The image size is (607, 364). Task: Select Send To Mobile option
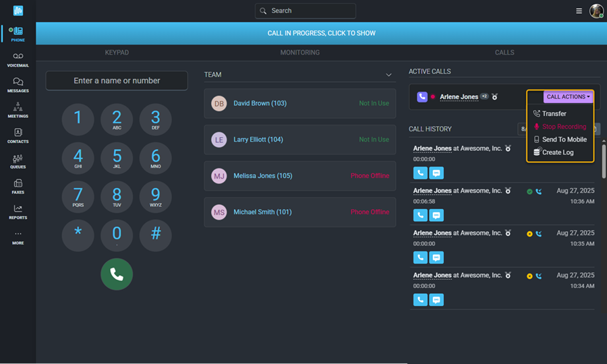564,140
